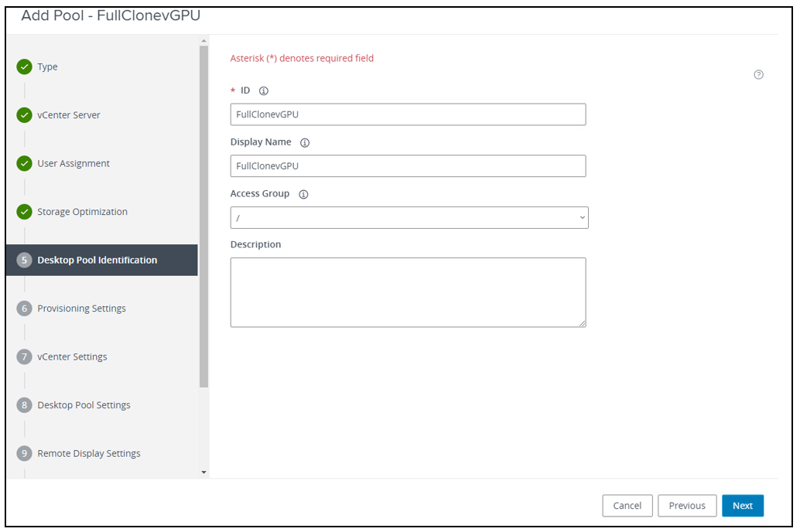Image resolution: width=800 pixels, height=532 pixels.
Task: Open help using the question mark icon
Action: pyautogui.click(x=758, y=74)
